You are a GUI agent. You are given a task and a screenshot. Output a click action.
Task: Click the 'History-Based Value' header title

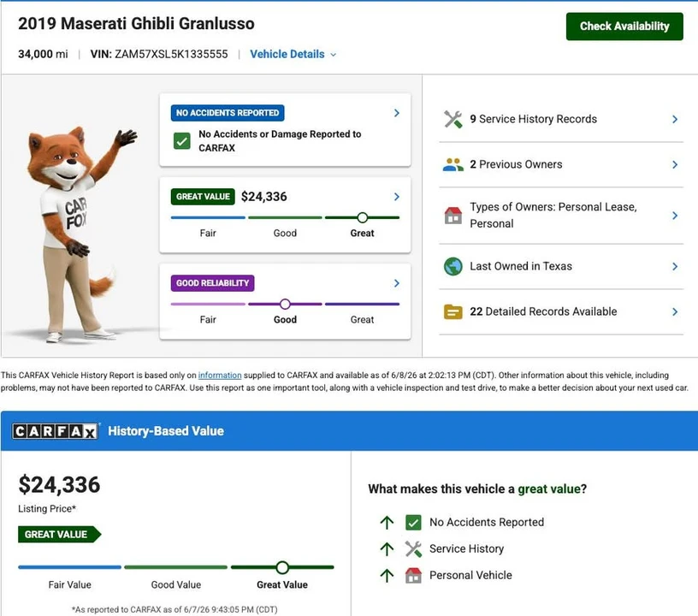pyautogui.click(x=166, y=431)
